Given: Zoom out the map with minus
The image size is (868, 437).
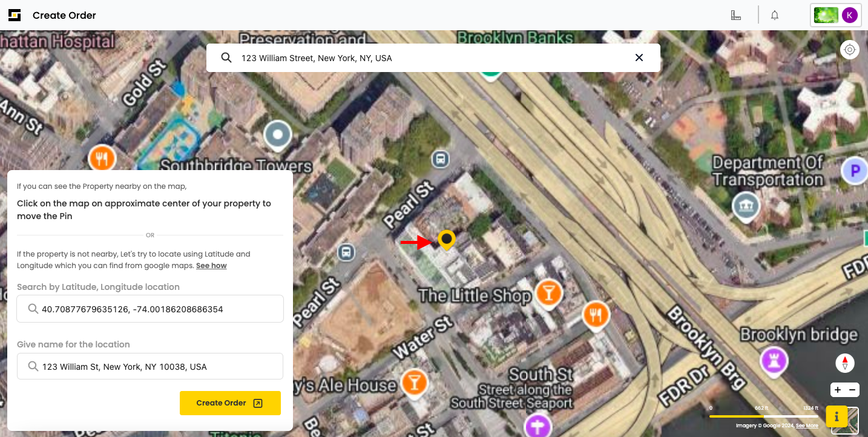Looking at the screenshot, I should tap(852, 390).
